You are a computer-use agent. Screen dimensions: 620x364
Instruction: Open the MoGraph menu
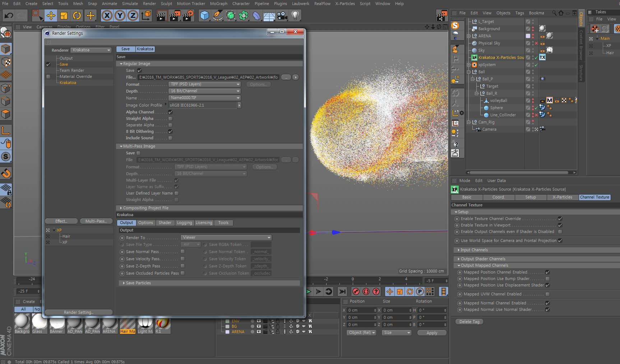click(x=219, y=4)
